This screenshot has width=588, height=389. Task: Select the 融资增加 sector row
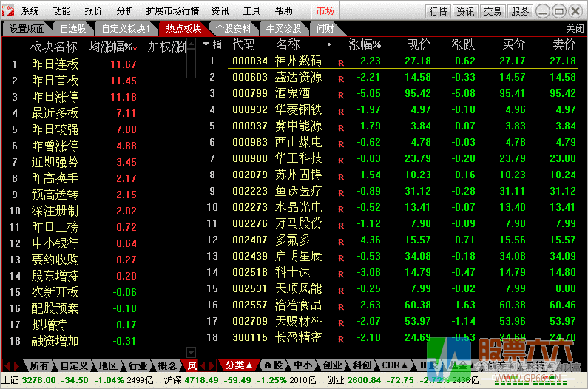(x=74, y=341)
